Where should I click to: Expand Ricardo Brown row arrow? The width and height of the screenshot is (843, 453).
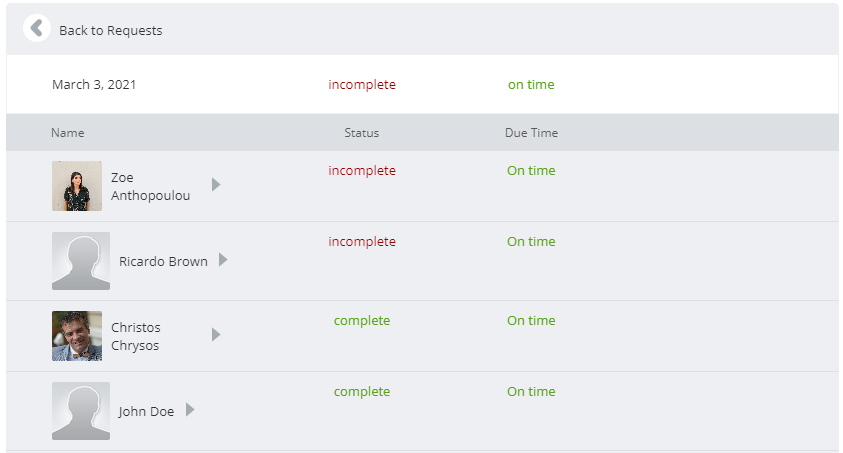click(223, 260)
